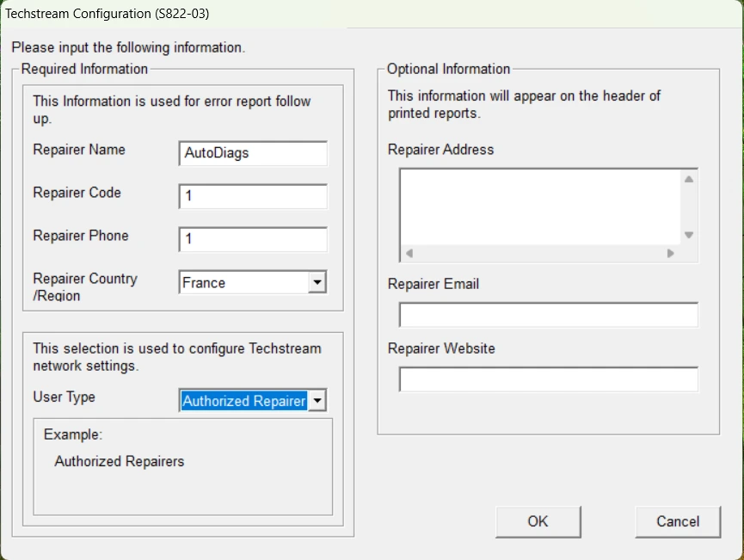Click the error report follow up description

pos(172,109)
